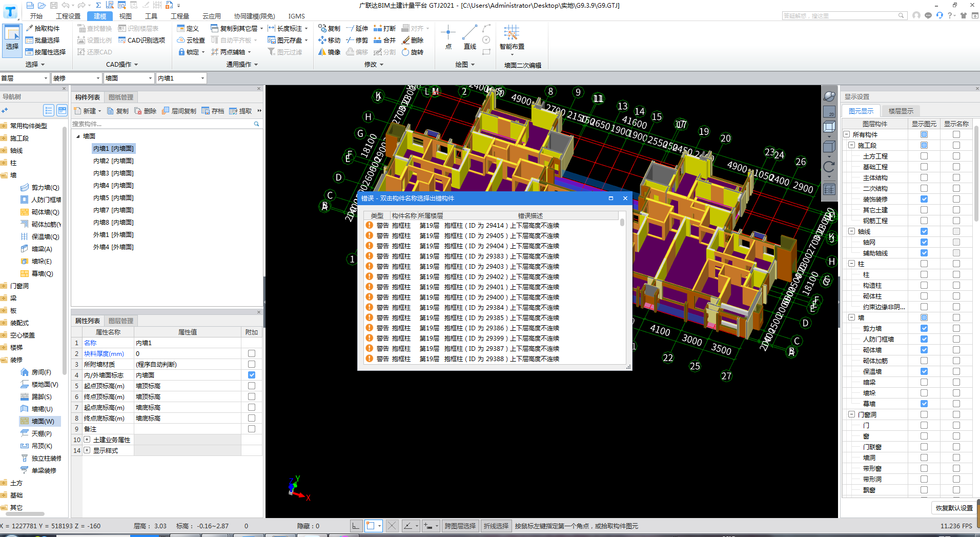The width and height of the screenshot is (980, 537).
Task: Click 存档 archive in component list toolbar
Action: click(213, 111)
